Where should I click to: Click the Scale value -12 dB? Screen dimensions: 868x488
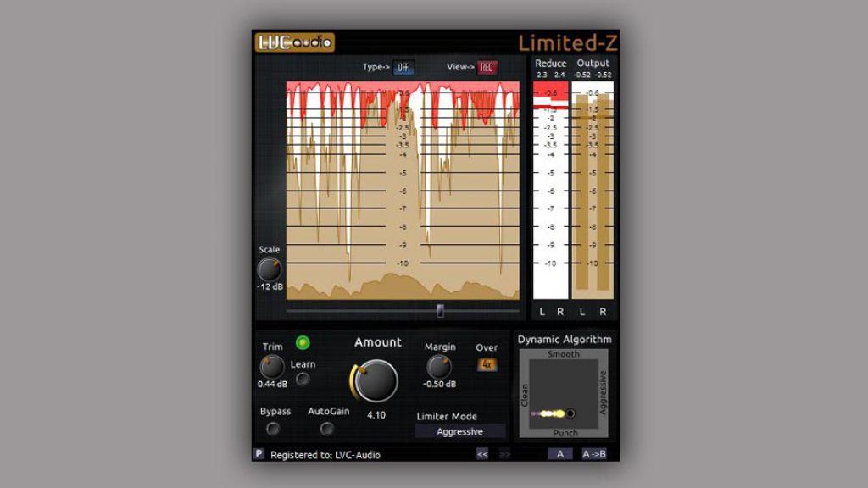(x=270, y=286)
